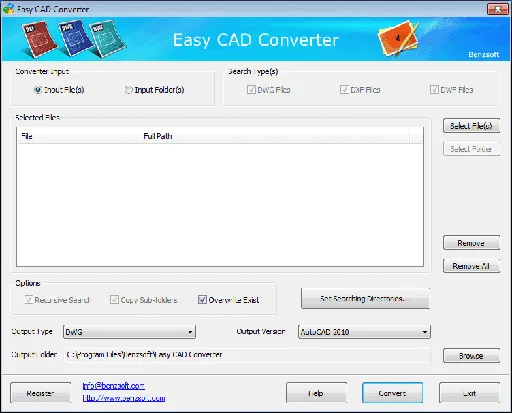Click the Easy CAD Converter title bar icon

pos(8,9)
